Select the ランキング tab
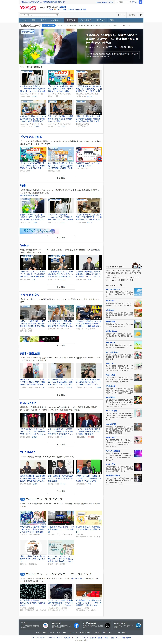Screen dimensions: 162x644 click(101, 20)
